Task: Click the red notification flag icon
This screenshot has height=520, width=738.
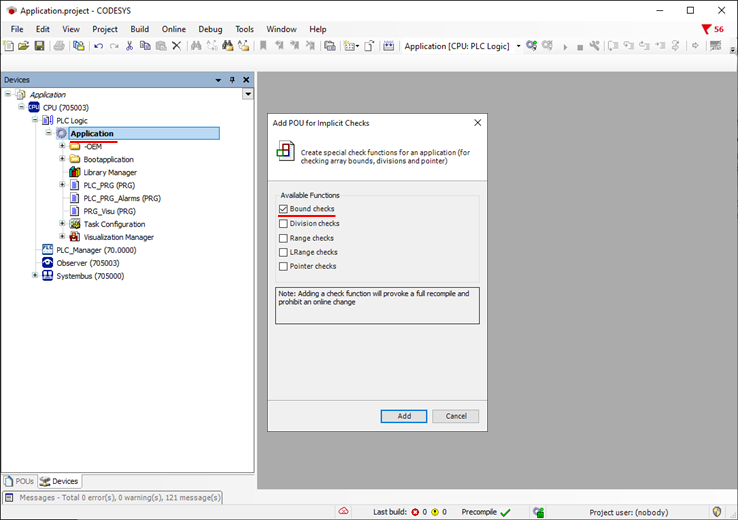Action: 707,30
